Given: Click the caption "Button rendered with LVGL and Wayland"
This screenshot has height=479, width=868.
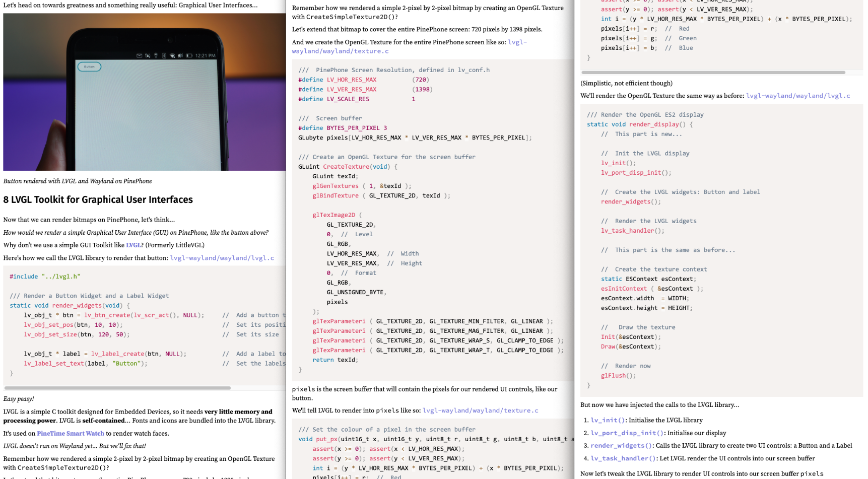Looking at the screenshot, I should pos(78,181).
